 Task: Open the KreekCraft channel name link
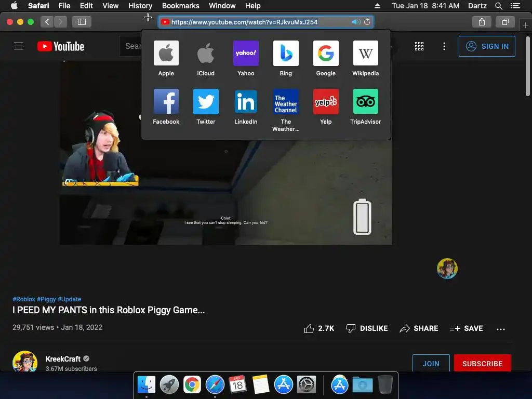click(x=63, y=359)
